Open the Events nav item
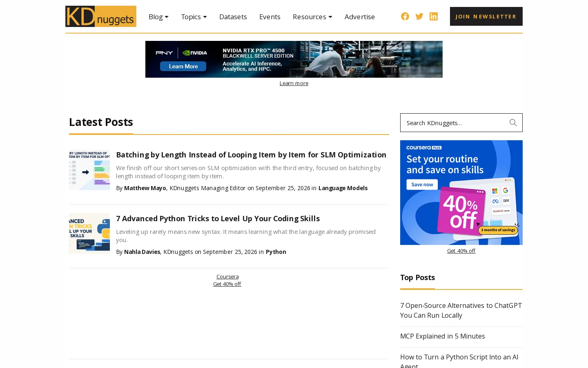588x368 pixels. pos(270,17)
